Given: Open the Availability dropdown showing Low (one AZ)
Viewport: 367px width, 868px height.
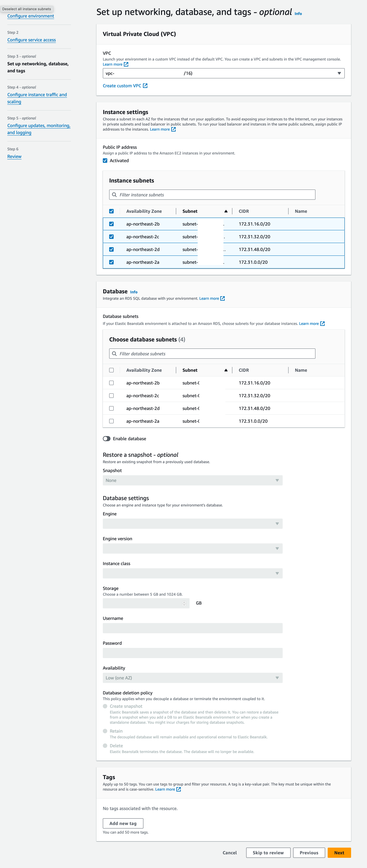Looking at the screenshot, I should 193,678.
